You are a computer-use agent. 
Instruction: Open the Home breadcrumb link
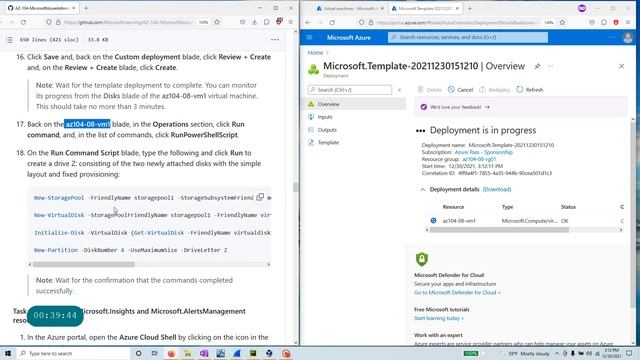pos(315,53)
